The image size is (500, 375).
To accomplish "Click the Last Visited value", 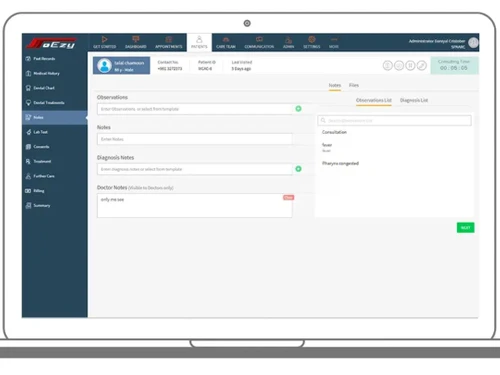I will (x=241, y=69).
